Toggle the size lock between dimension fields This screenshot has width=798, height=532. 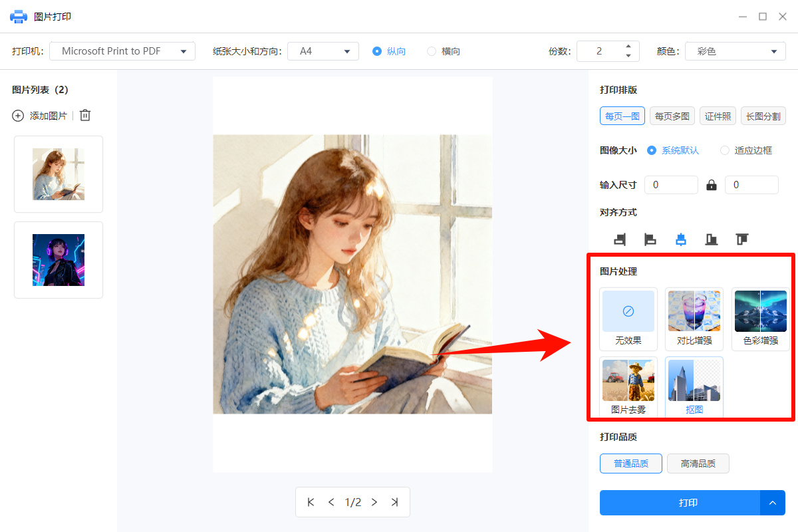point(711,184)
